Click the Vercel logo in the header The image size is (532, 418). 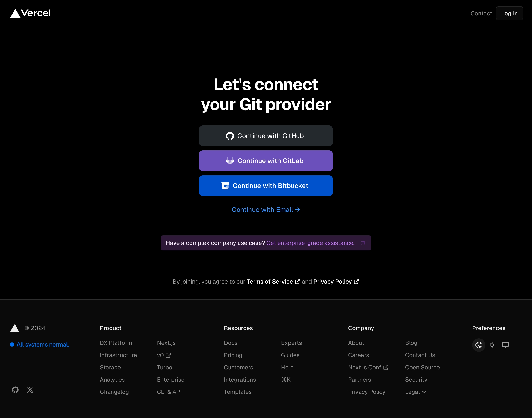[30, 13]
